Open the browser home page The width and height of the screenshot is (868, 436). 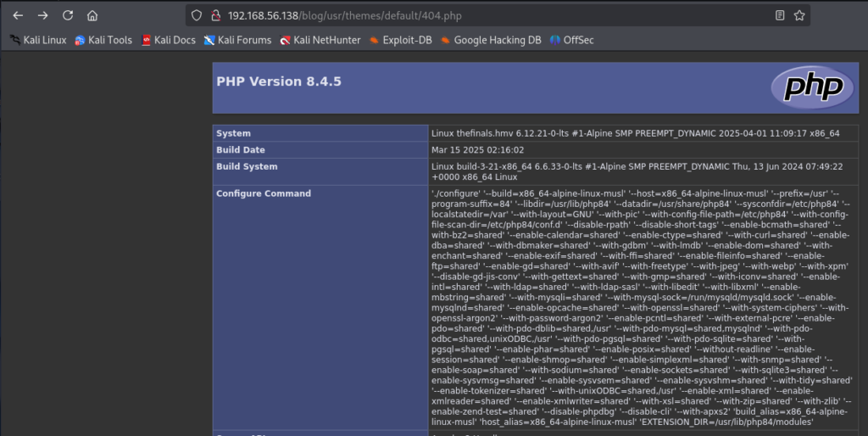click(x=92, y=15)
